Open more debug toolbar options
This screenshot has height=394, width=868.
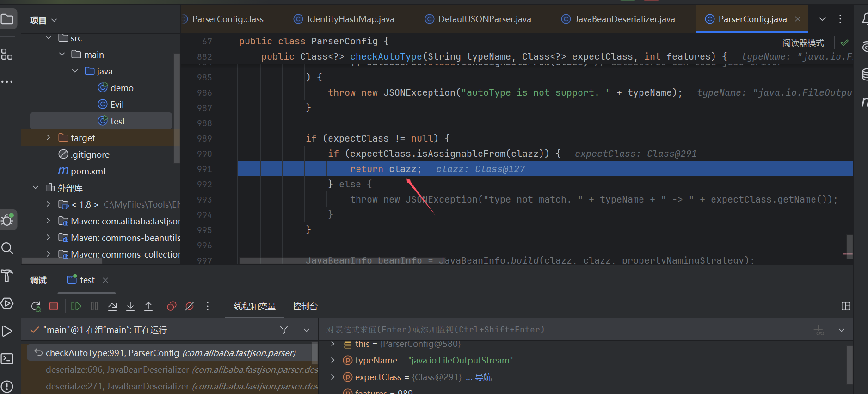click(x=208, y=306)
